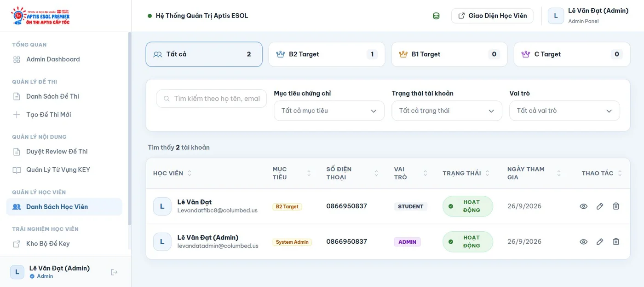Click the logout icon in sidebar footer
The width and height of the screenshot is (644, 287).
coord(115,272)
